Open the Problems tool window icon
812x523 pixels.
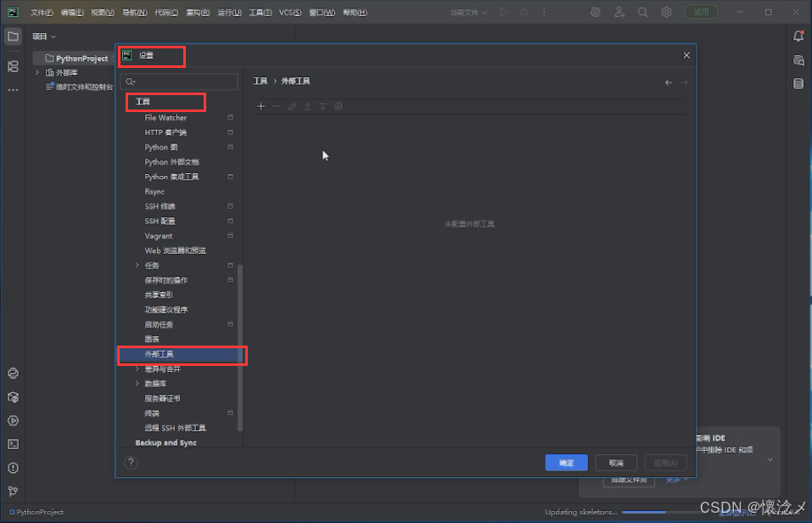pyautogui.click(x=13, y=467)
